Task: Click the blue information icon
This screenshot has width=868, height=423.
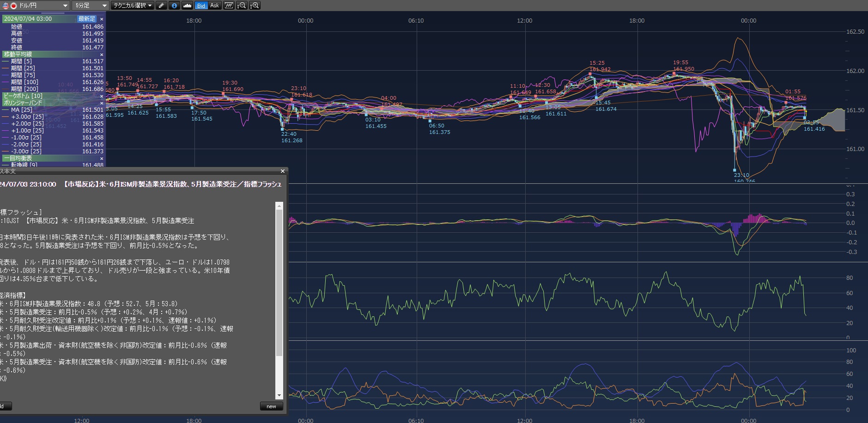Action: [174, 6]
